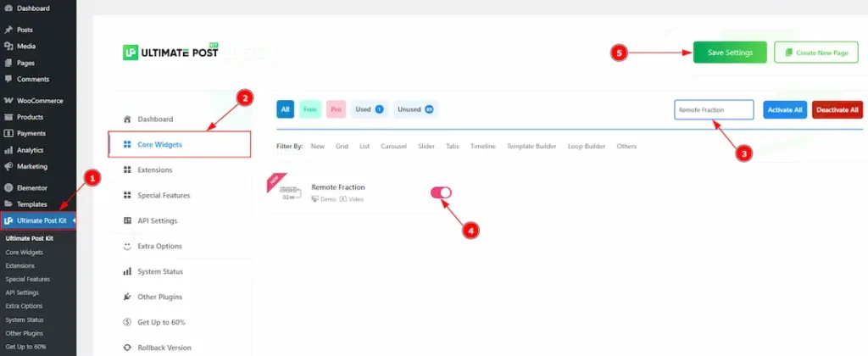Filter widgets by Free
This screenshot has width=868, height=356.
[309, 109]
